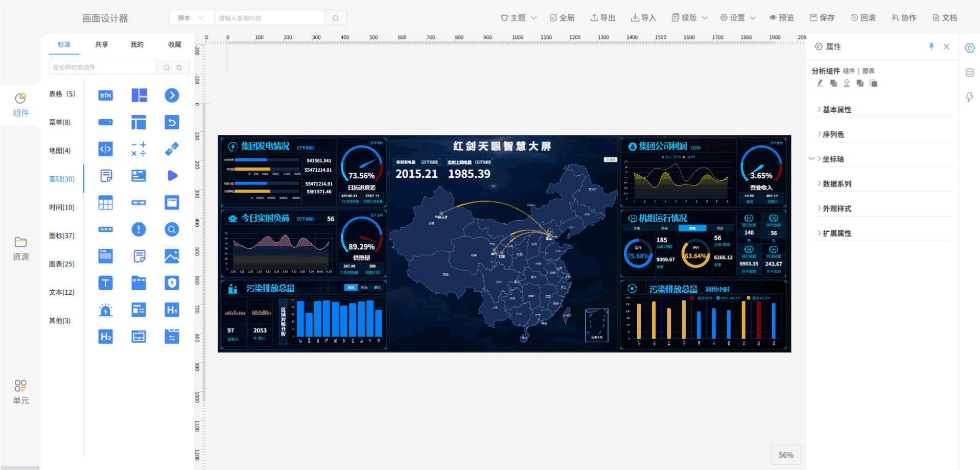The height and width of the screenshot is (470, 980).
Task: Select the BTN button component icon
Action: coord(106,96)
